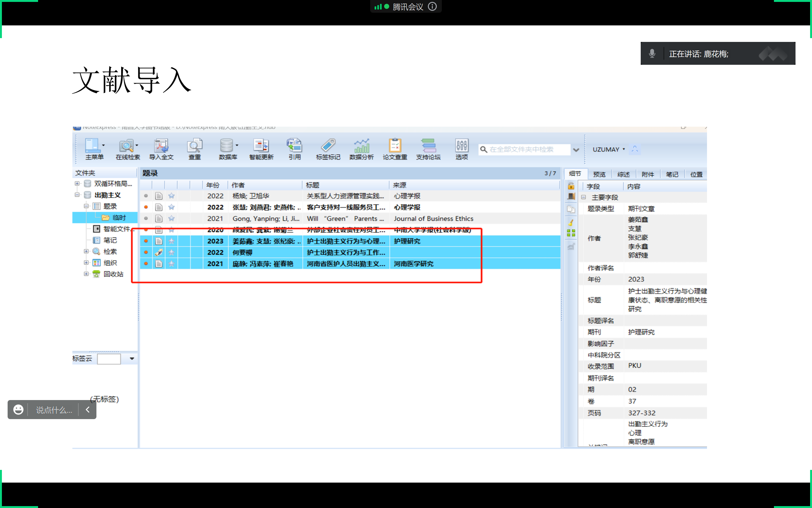Expand the 组织 tree node
Image resolution: width=812 pixels, height=508 pixels.
click(x=86, y=263)
